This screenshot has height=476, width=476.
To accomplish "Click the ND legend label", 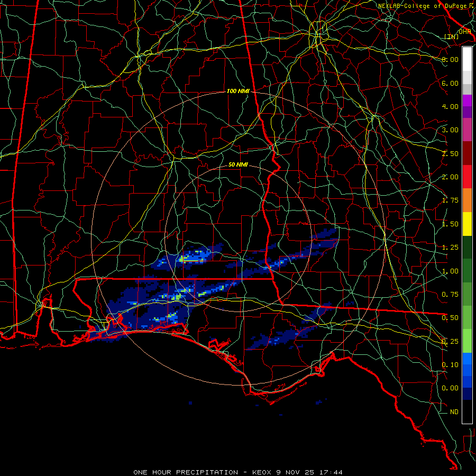I will 454,412.
